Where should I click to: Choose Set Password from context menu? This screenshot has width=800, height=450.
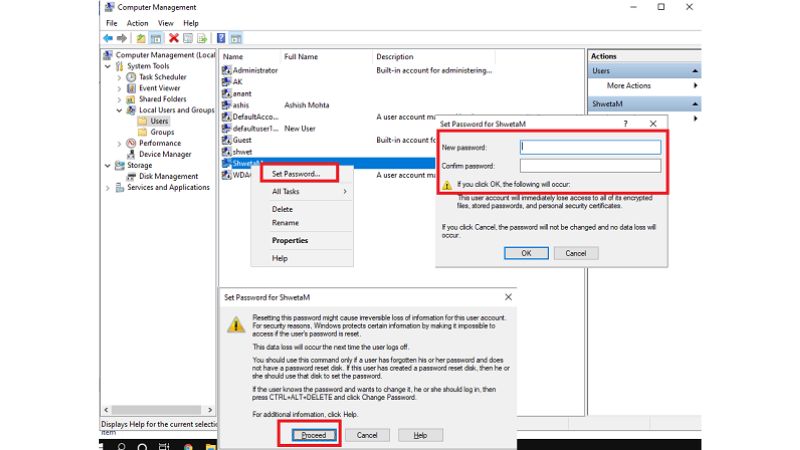pyautogui.click(x=296, y=173)
